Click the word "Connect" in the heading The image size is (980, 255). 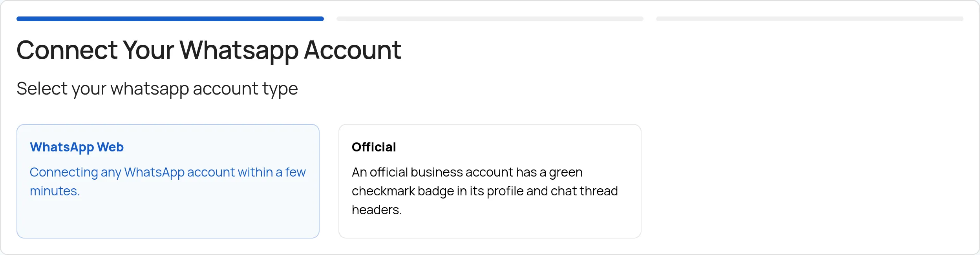point(67,50)
